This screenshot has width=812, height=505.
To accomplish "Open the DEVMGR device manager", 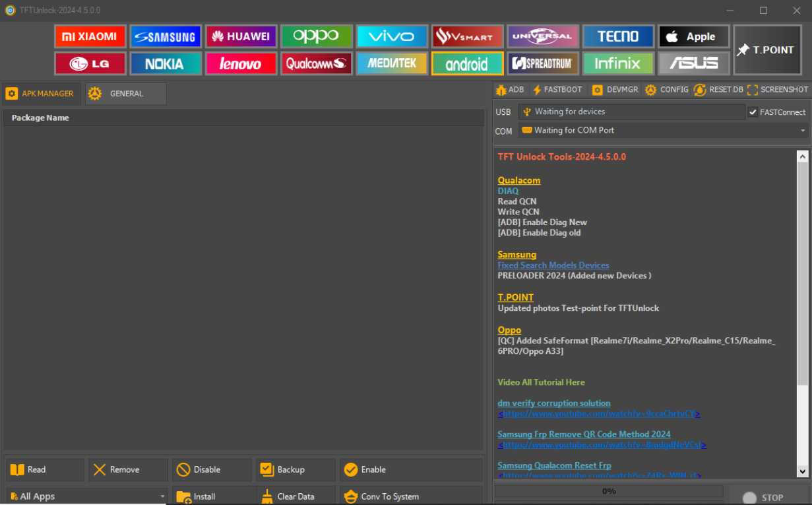I will point(614,89).
